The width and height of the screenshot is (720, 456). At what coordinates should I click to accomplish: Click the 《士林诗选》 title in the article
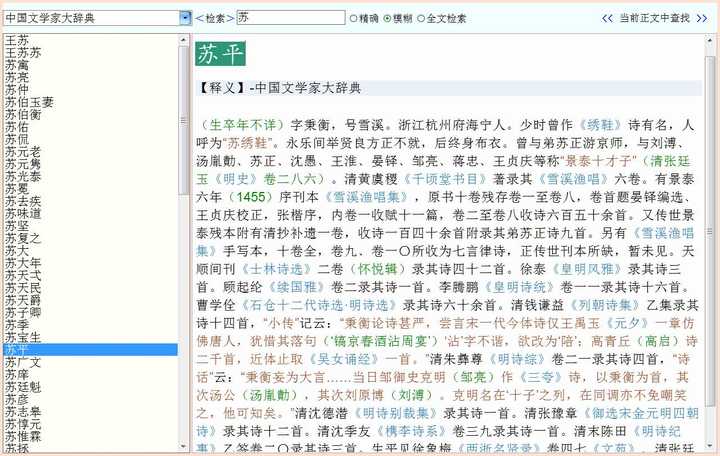pyautogui.click(x=276, y=269)
